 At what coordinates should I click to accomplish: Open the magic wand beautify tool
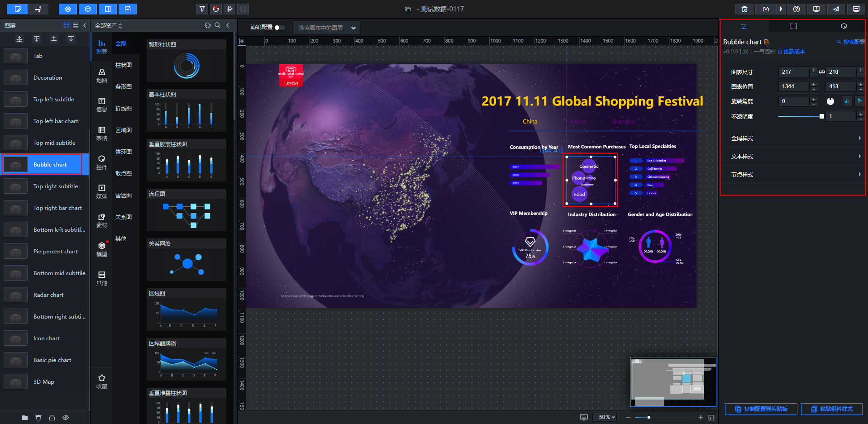(230, 9)
